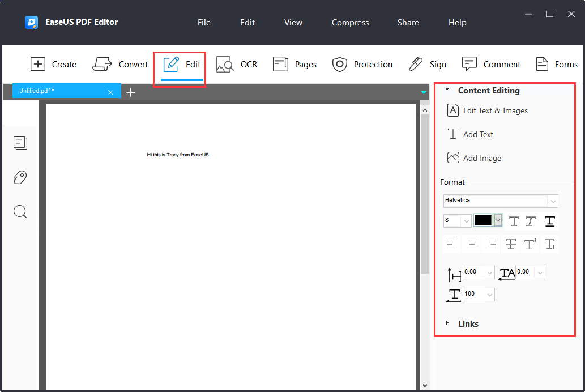Open the OCR tool
This screenshot has width=585, height=392.
[237, 64]
